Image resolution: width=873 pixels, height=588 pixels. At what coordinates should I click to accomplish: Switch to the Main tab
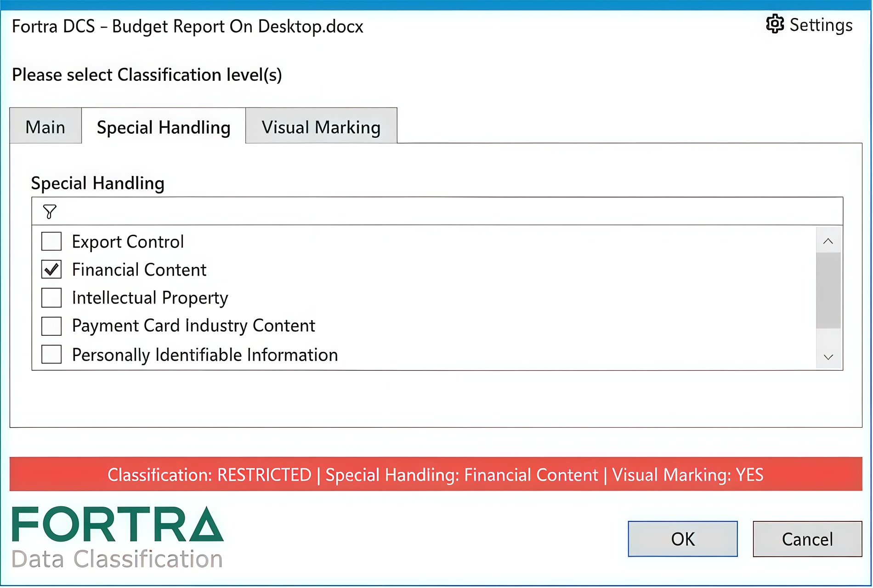click(45, 126)
